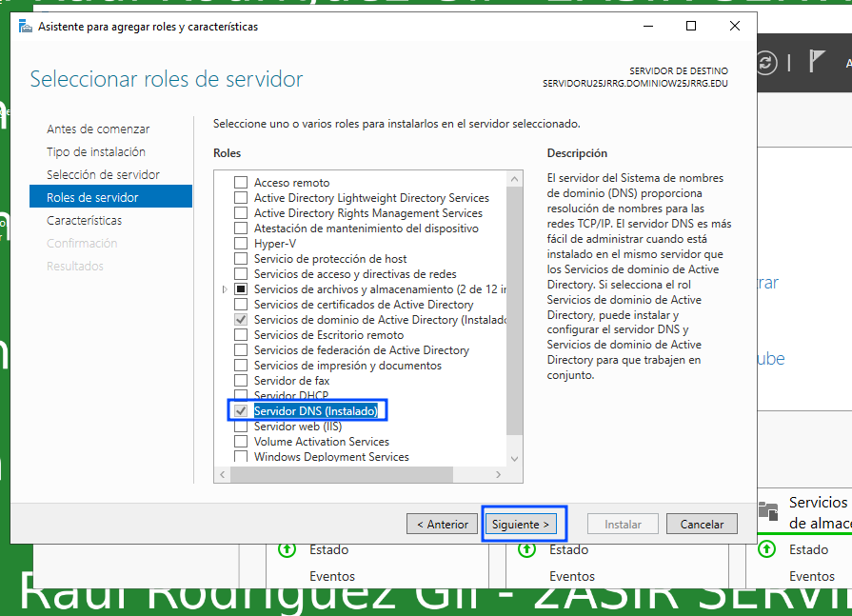Minimize the wizard window

[648, 26]
